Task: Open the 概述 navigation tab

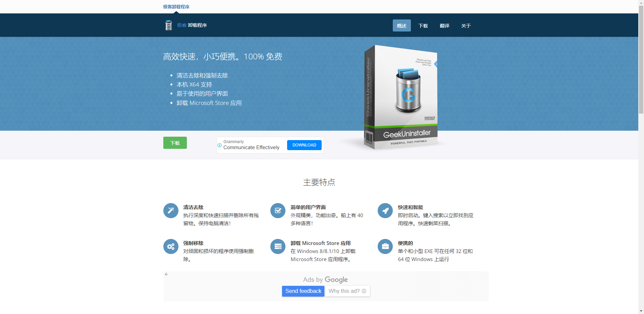Action: [x=402, y=25]
